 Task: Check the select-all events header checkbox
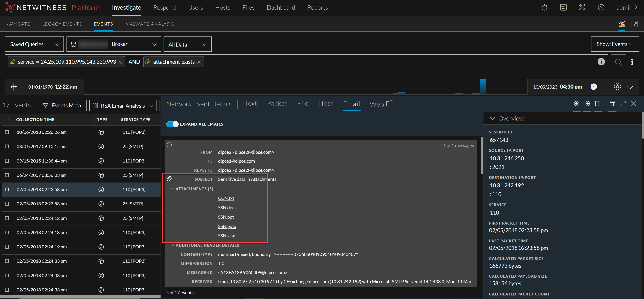tap(7, 120)
